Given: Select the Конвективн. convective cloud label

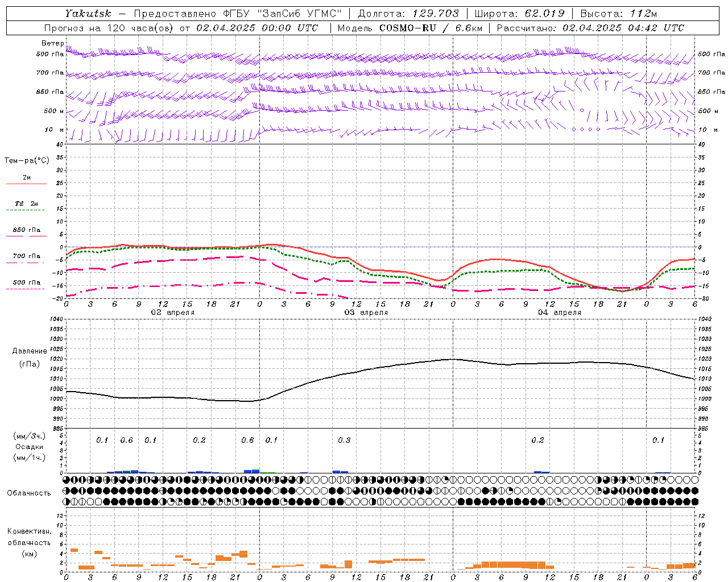Looking at the screenshot, I should click(29, 531).
